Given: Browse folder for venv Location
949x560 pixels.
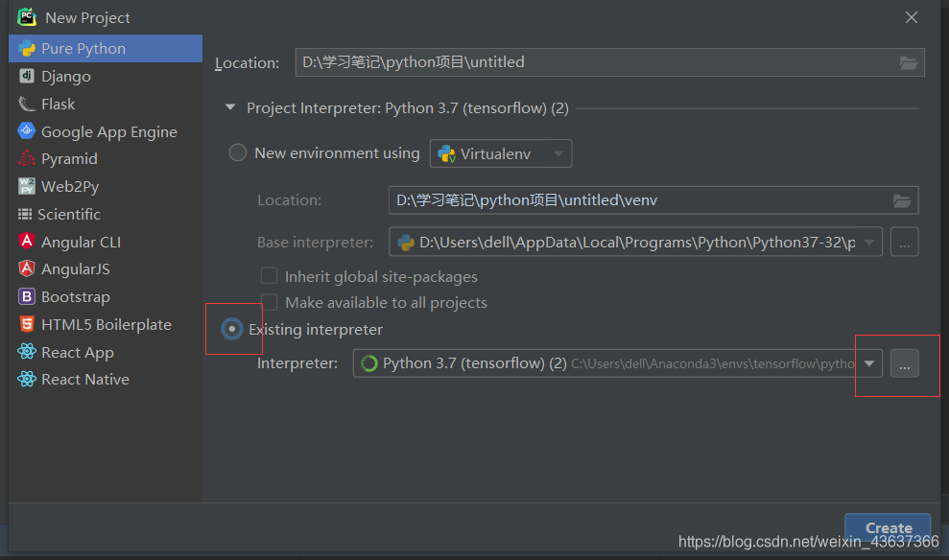Looking at the screenshot, I should tap(902, 200).
